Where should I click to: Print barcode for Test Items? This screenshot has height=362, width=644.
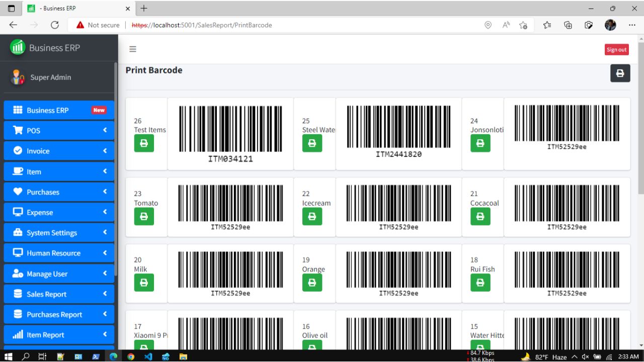click(144, 143)
